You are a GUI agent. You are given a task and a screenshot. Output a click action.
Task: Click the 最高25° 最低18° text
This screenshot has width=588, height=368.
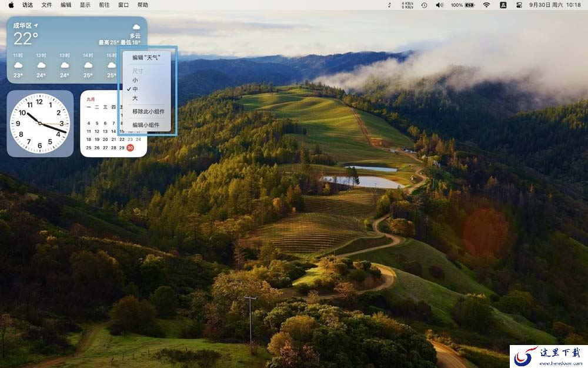click(x=119, y=42)
